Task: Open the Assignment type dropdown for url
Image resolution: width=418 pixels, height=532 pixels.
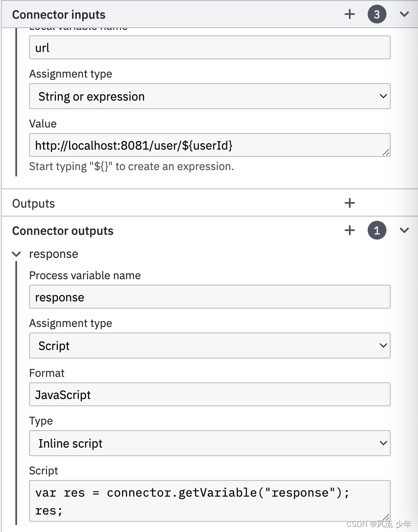Action: click(210, 96)
